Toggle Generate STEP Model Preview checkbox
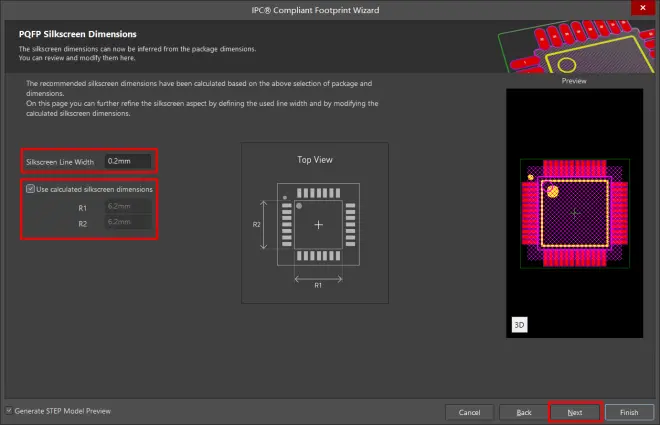 (x=9, y=411)
